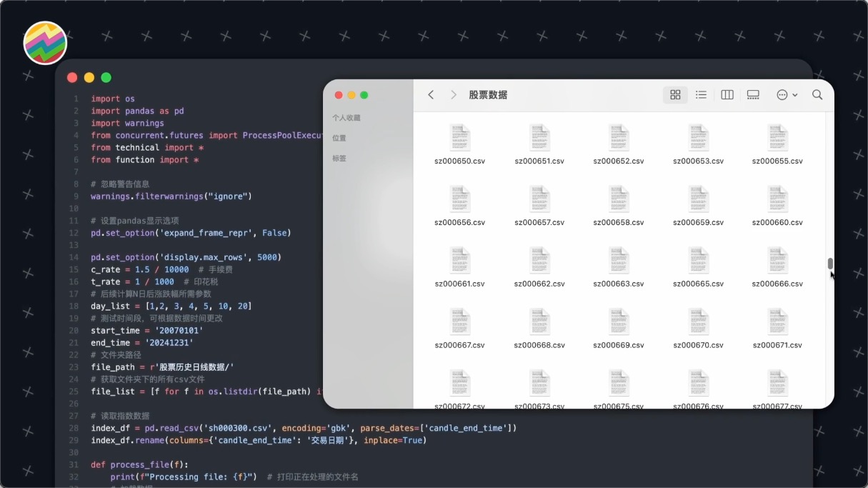Viewport: 868px width, 488px height.
Task: Click the sz000667.csv file
Action: [459, 322]
